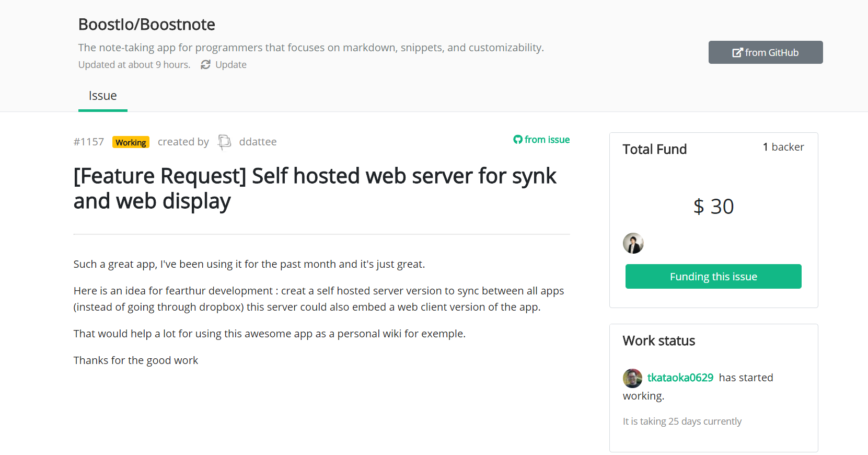Click 'Funding this issue' button

pyautogui.click(x=713, y=276)
